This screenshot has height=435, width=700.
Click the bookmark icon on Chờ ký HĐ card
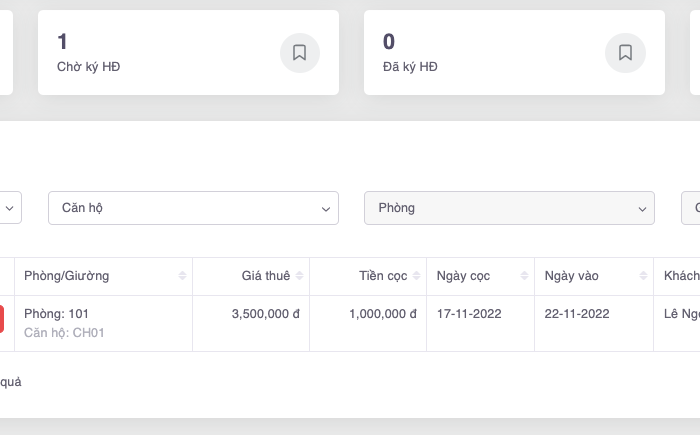(x=299, y=53)
